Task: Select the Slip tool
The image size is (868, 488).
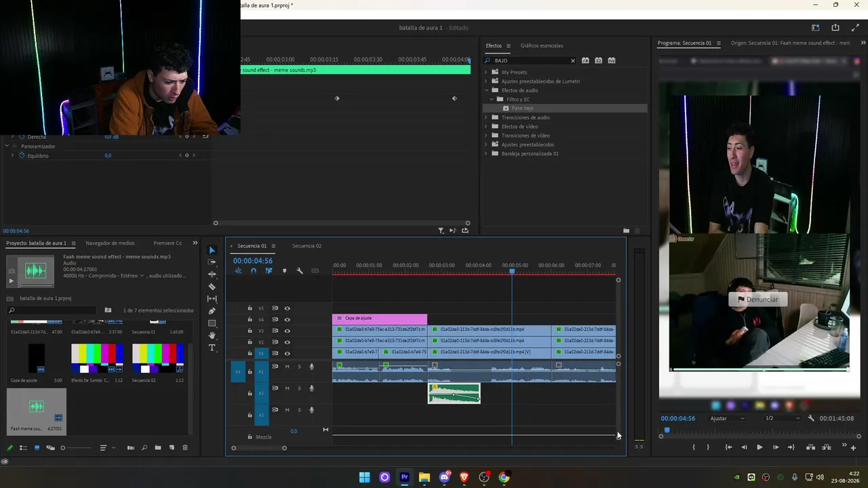Action: click(212, 298)
